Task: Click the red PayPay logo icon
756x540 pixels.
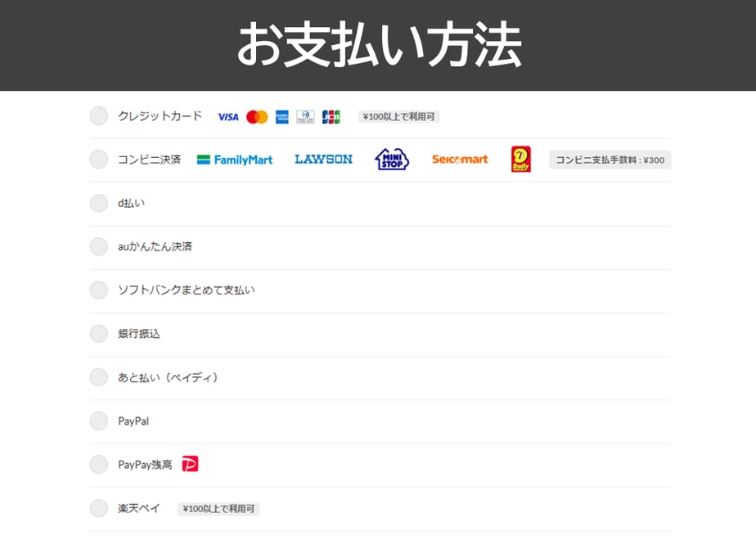Action: tap(190, 464)
